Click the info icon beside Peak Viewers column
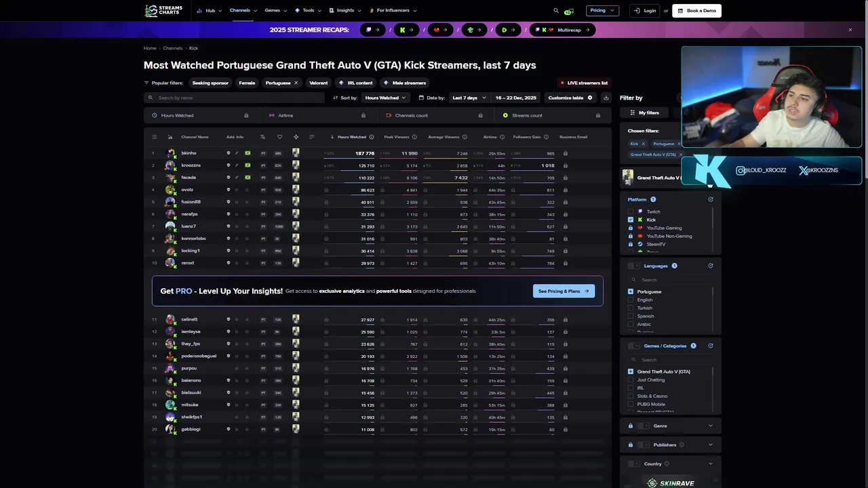This screenshot has height=488, width=868. click(x=414, y=137)
